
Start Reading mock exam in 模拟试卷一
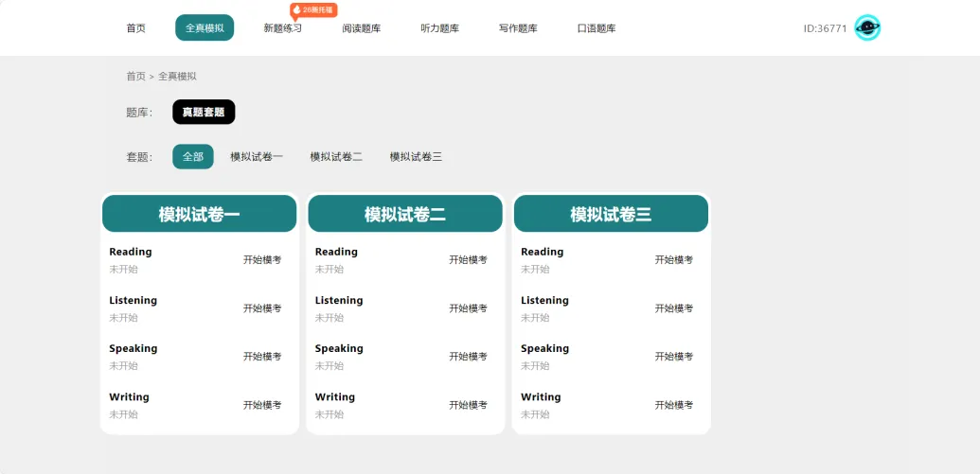point(262,260)
